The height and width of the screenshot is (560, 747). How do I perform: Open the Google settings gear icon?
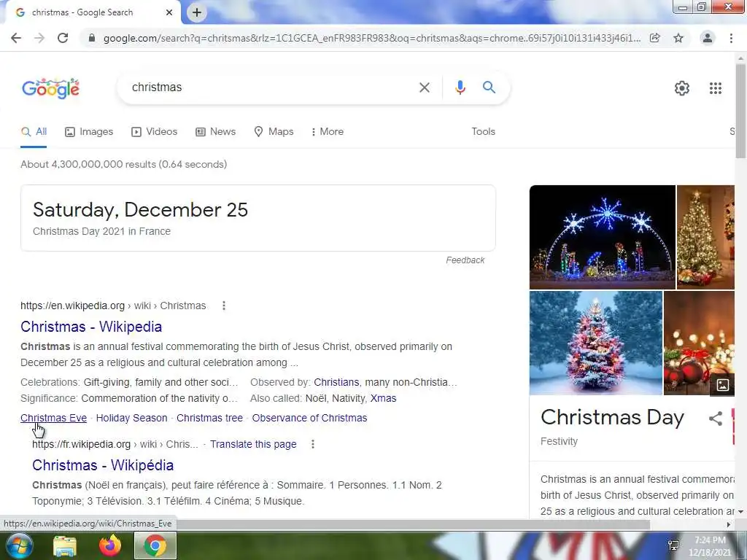click(682, 88)
